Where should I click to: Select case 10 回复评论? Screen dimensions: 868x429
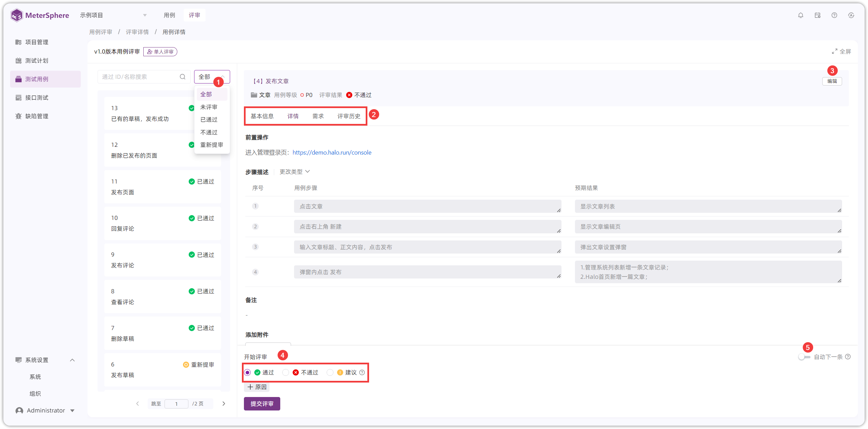(x=162, y=223)
